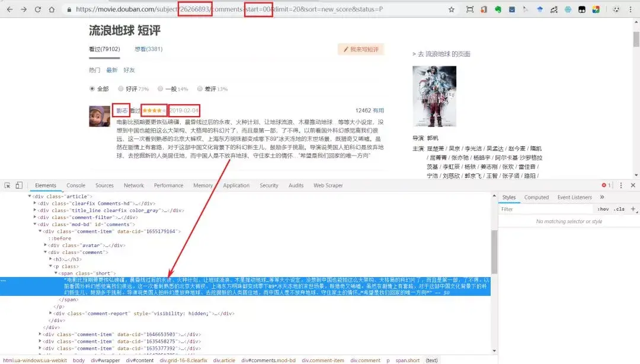The image size is (640, 364).
Task: Toggle the device toolbar in DevTools
Action: tap(19, 185)
